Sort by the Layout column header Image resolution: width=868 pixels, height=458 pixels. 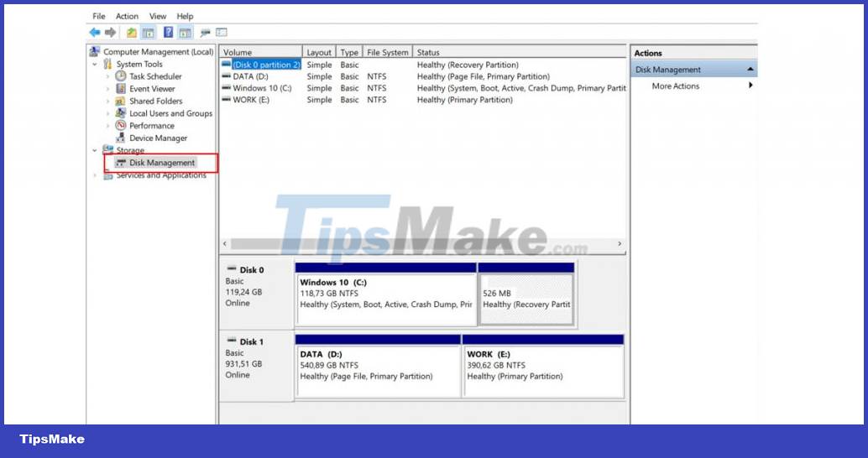319,53
